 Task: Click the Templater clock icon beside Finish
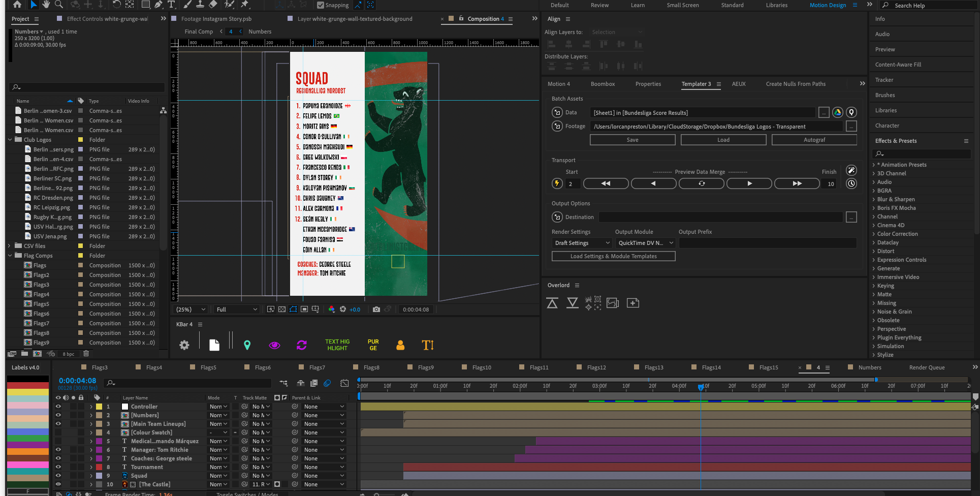(851, 183)
